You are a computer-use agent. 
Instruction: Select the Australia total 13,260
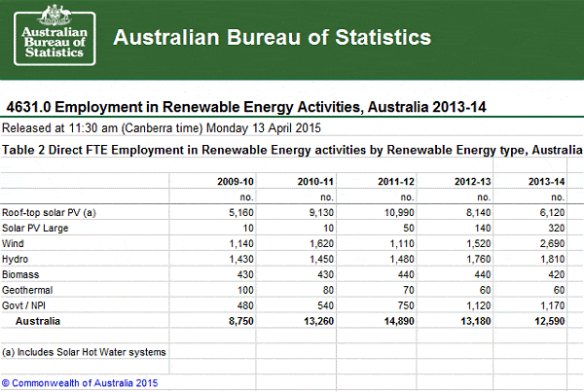[319, 321]
